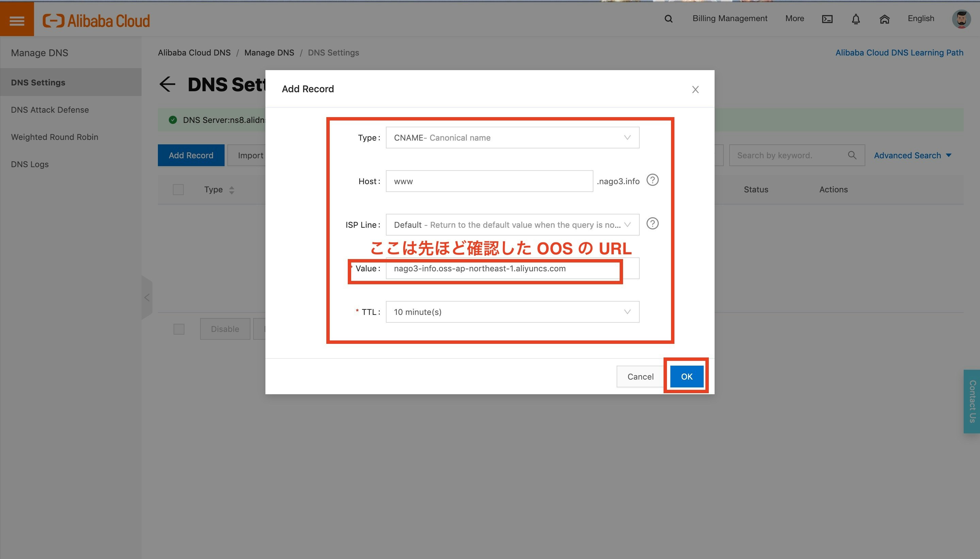The width and height of the screenshot is (980, 559).
Task: Click the Cancel button in dialog
Action: (640, 376)
